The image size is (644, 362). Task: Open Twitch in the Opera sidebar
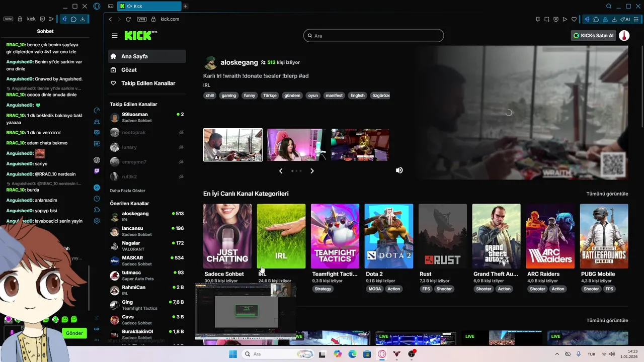pos(97,171)
